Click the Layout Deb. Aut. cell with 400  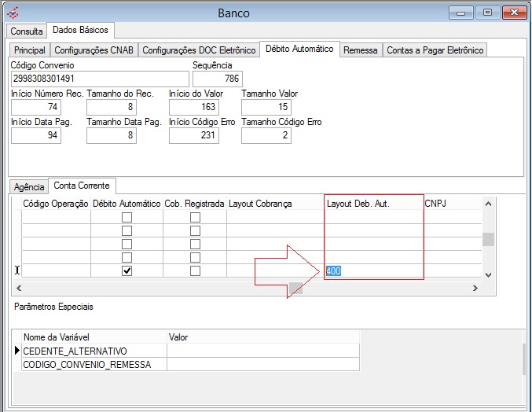(373, 270)
